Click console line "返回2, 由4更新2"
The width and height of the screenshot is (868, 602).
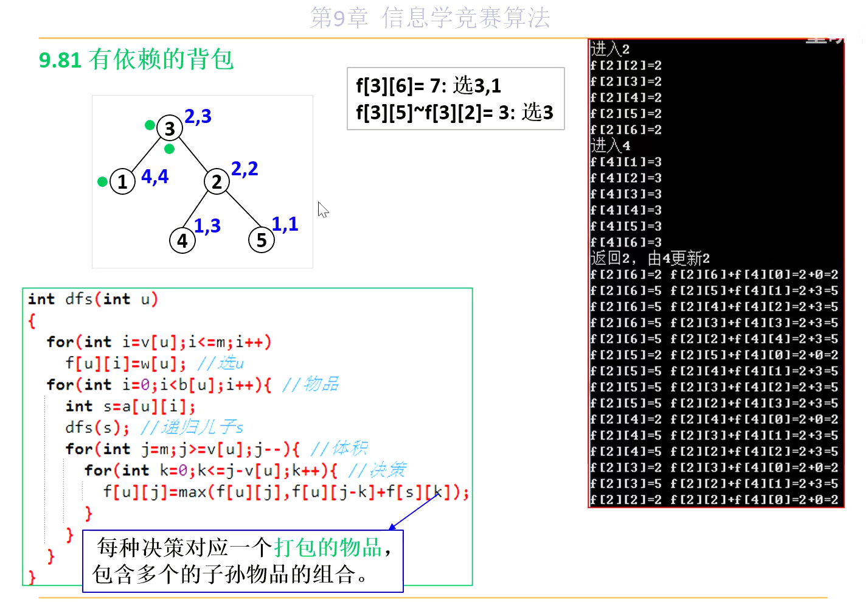click(650, 258)
